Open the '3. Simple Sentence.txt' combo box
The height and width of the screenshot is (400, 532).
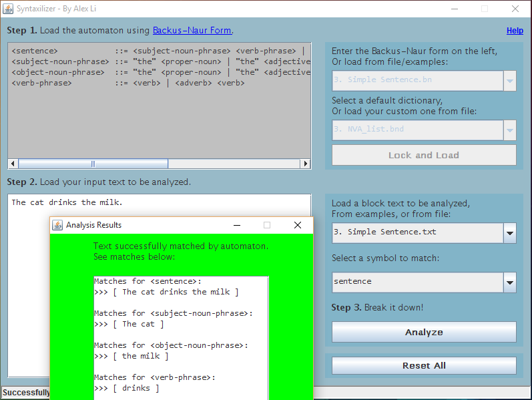[x=424, y=233]
